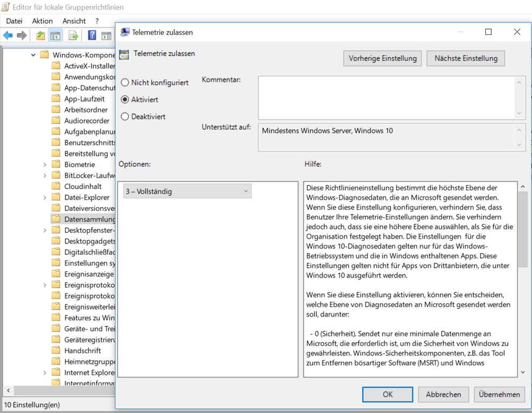Click the Handschrift folder icon

pos(56,350)
